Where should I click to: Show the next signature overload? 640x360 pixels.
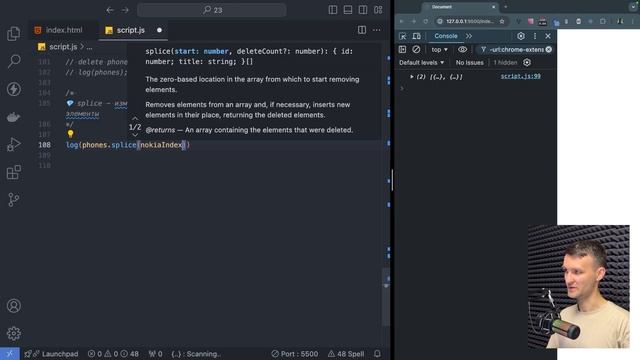pos(135,135)
